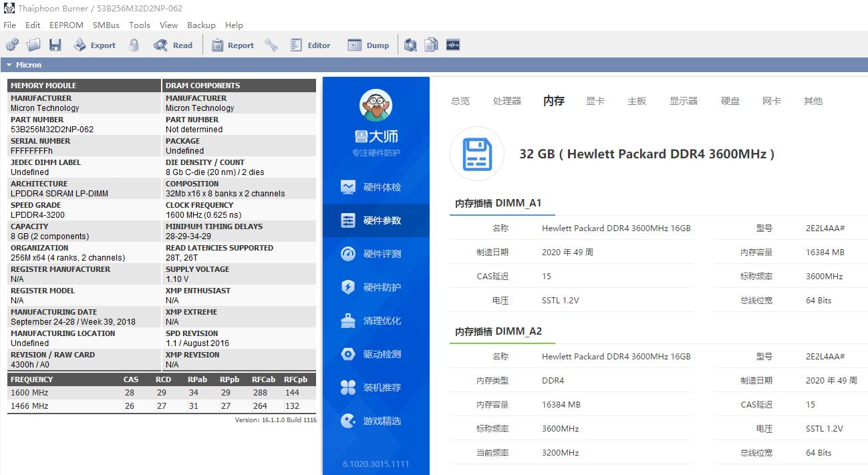Open a SPD file using the folder icon

coord(33,45)
